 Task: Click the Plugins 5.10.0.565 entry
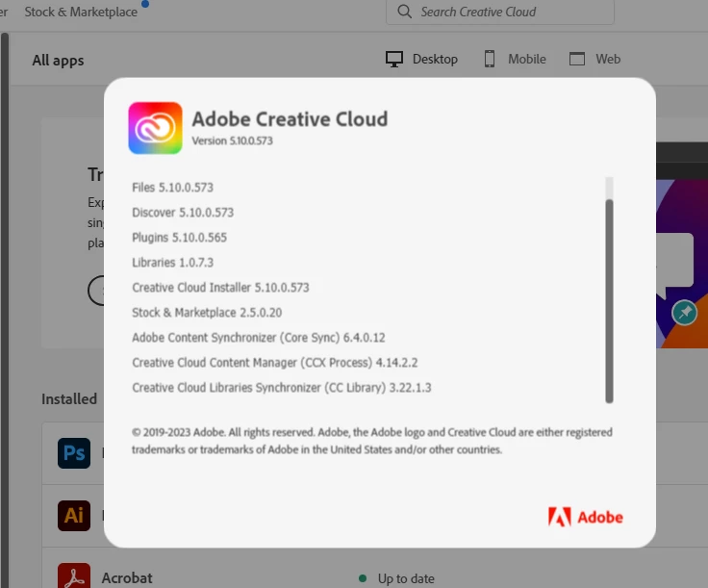pos(179,238)
